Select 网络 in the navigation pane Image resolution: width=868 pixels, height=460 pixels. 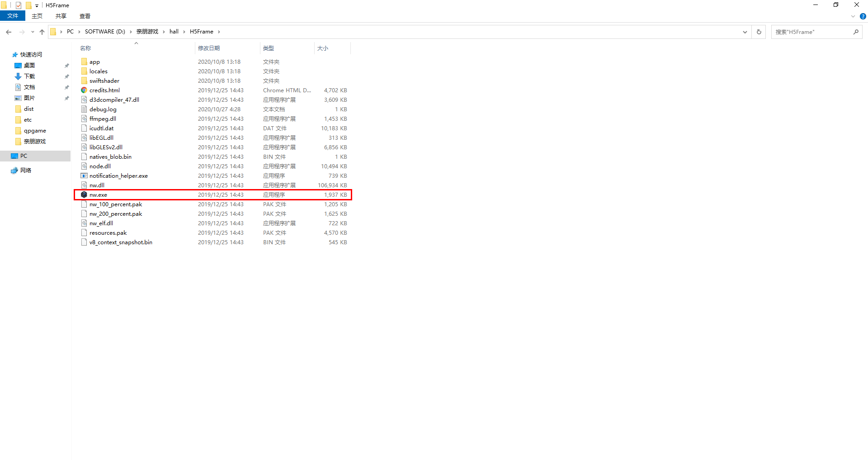pos(21,170)
